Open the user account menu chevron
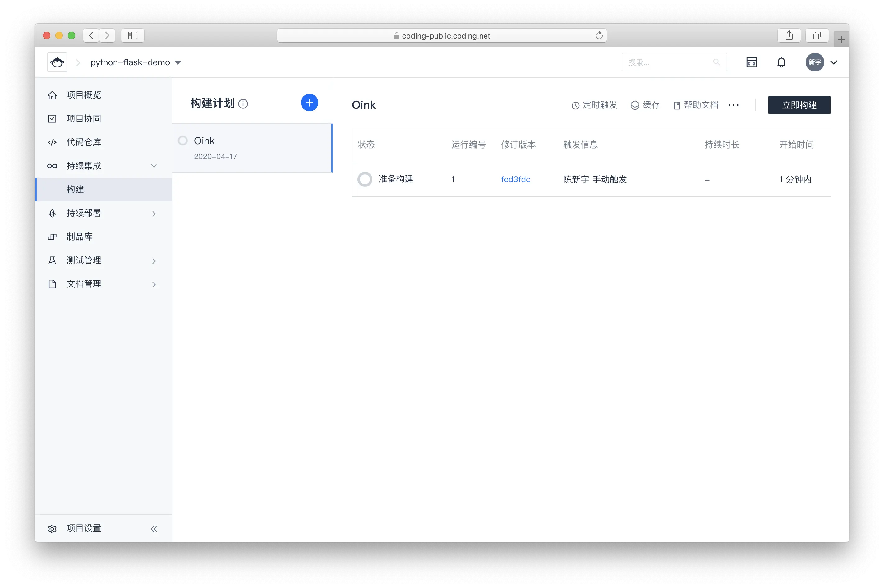 (x=834, y=62)
